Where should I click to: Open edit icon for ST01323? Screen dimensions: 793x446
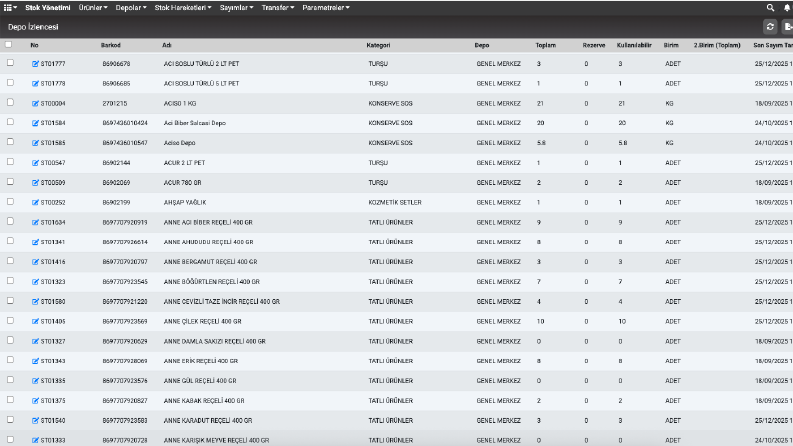35,282
